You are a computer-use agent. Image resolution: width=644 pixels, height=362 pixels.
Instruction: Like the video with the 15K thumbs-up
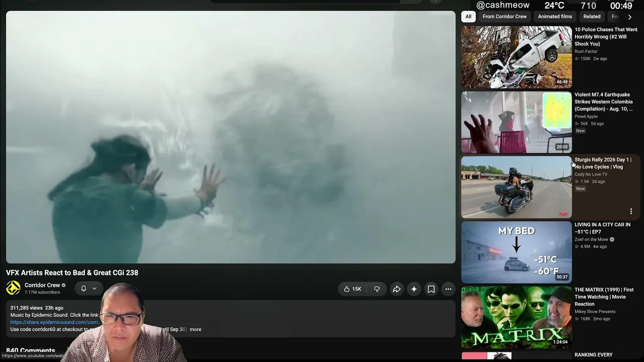pyautogui.click(x=352, y=289)
